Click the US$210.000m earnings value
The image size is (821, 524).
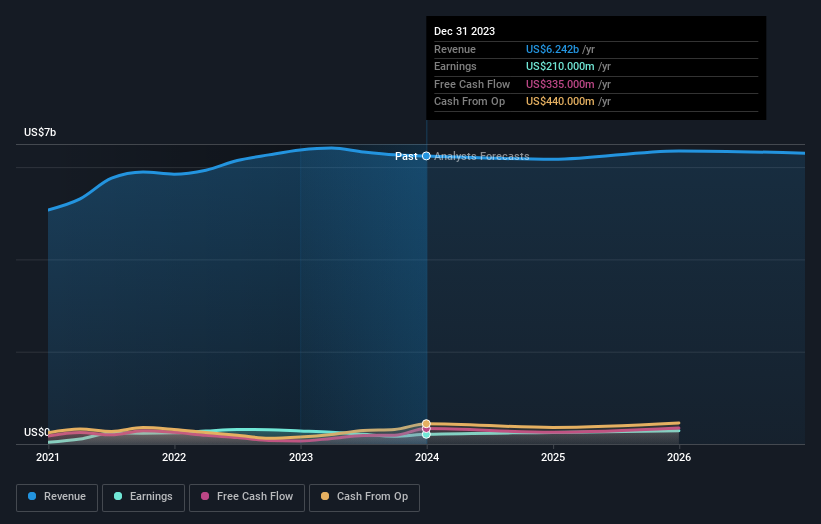pyautogui.click(x=560, y=66)
